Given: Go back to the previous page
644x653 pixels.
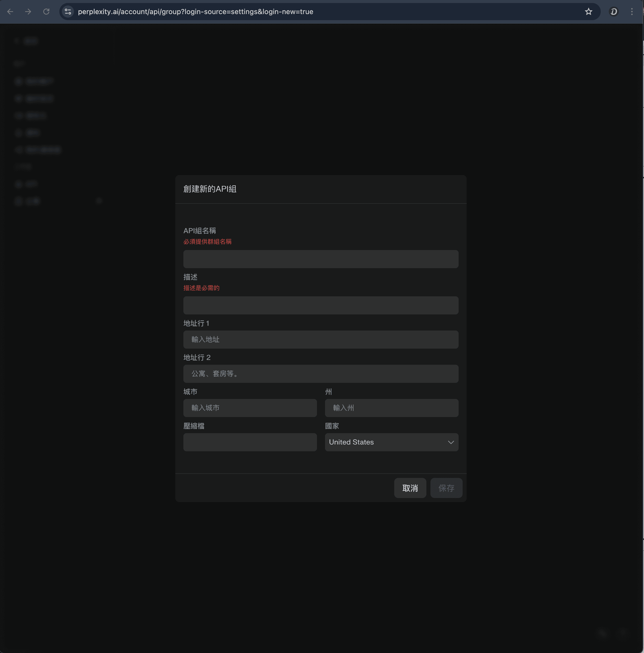Looking at the screenshot, I should [10, 12].
